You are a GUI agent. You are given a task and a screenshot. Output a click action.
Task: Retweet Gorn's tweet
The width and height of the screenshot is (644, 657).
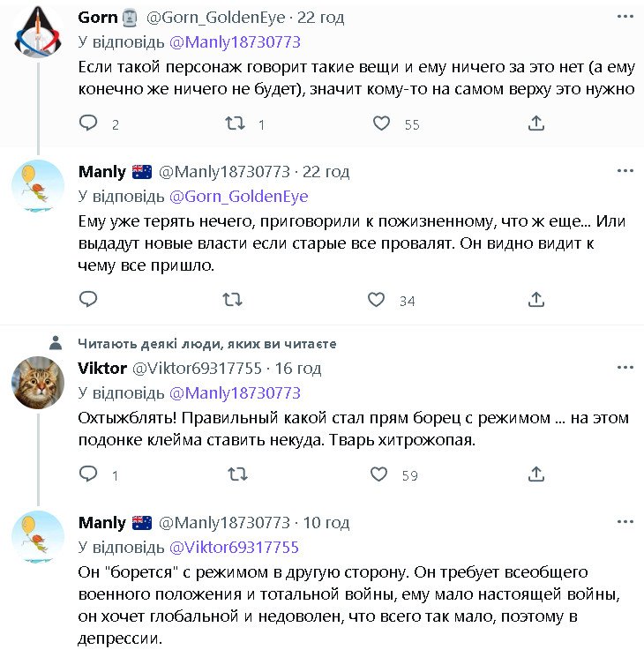235,123
